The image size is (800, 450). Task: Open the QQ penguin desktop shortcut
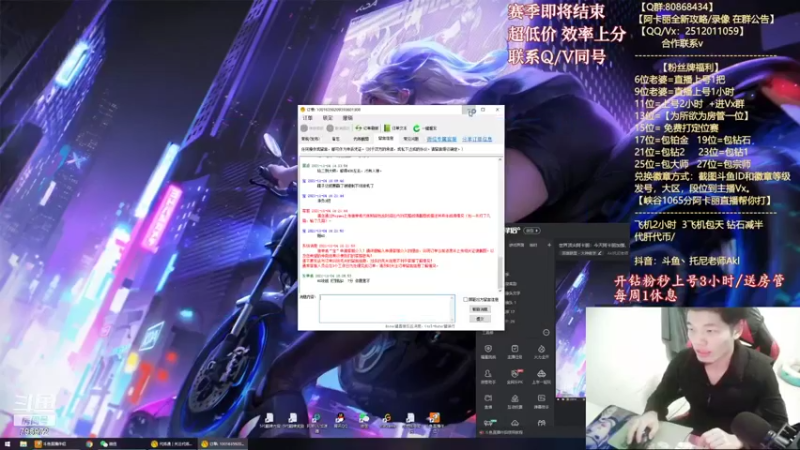pyautogui.click(x=340, y=420)
